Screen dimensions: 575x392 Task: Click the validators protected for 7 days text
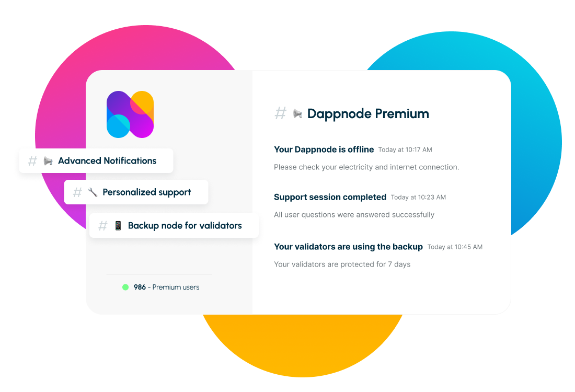pyautogui.click(x=342, y=264)
